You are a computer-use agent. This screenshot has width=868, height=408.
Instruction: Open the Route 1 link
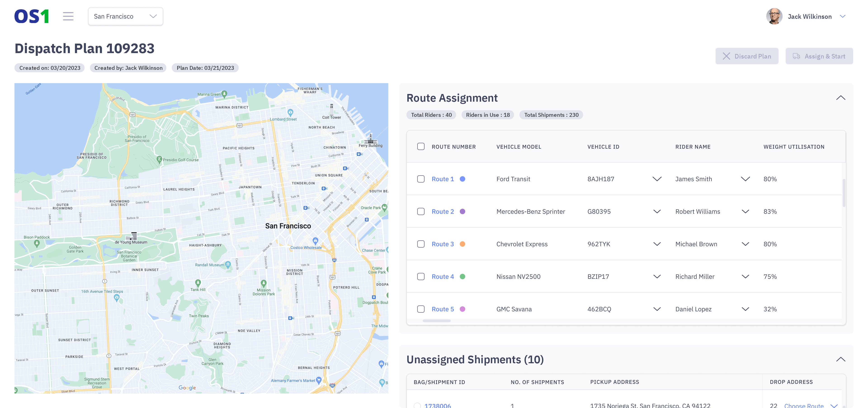pos(442,179)
